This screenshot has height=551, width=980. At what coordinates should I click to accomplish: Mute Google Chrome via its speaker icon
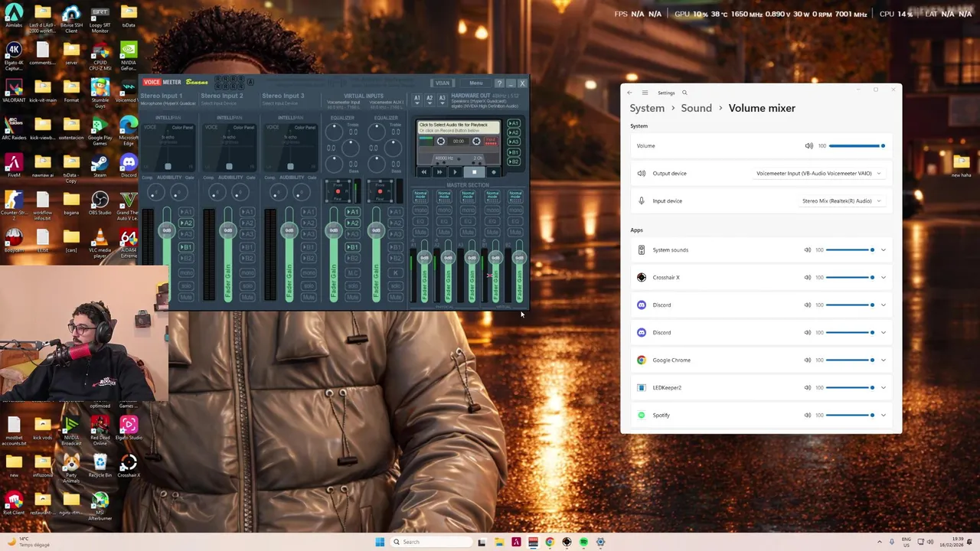pyautogui.click(x=807, y=360)
